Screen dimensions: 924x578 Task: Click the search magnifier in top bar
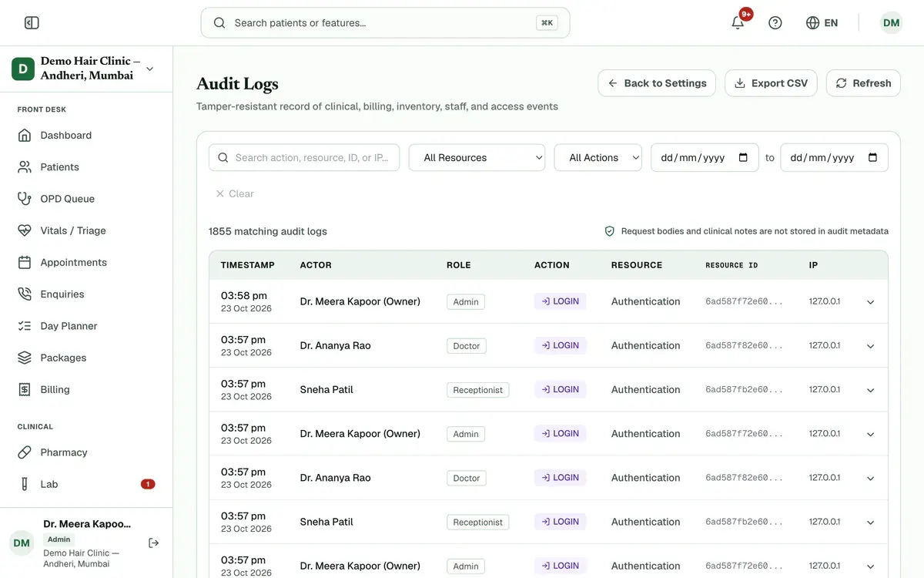coord(219,23)
